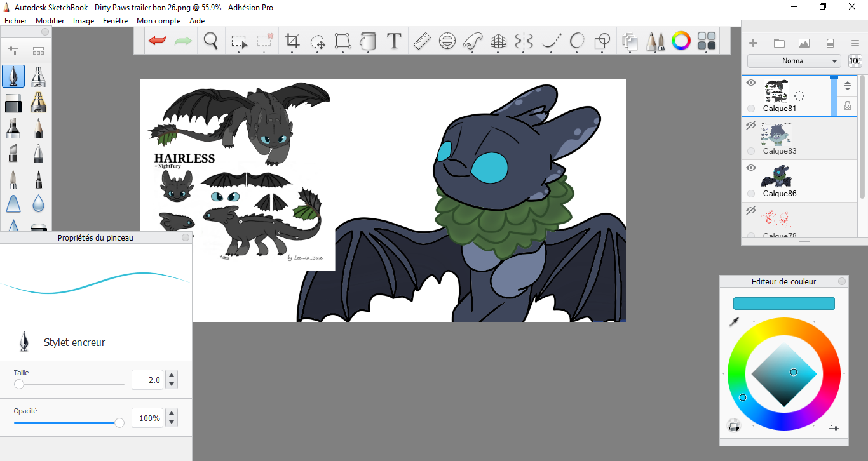Close the Editeur de couleur panel

coord(842,281)
